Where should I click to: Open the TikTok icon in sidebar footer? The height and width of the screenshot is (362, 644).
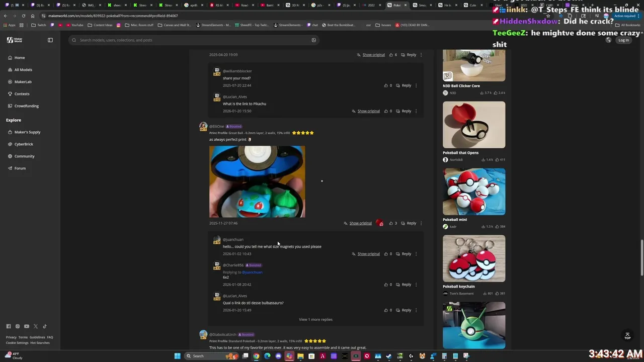click(x=44, y=326)
